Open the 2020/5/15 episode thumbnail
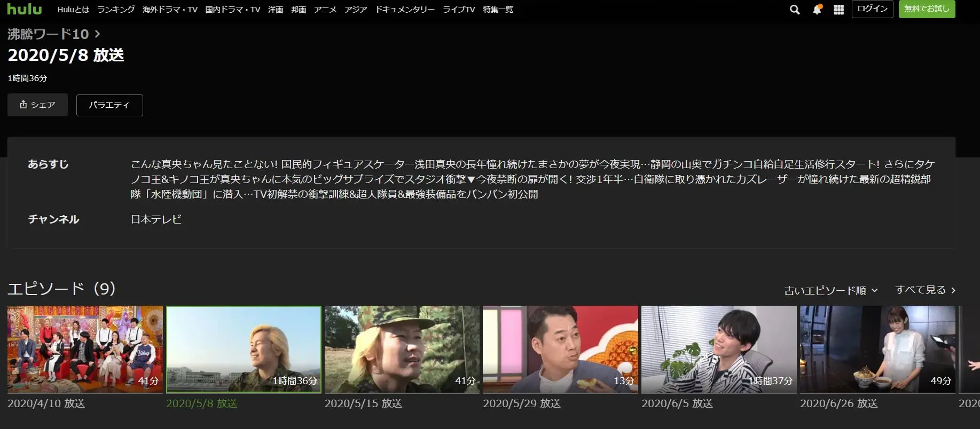The height and width of the screenshot is (429, 980). tap(402, 349)
